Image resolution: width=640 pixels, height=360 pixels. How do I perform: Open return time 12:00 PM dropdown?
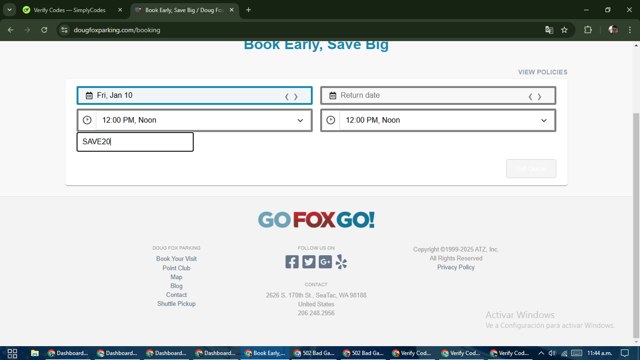click(x=438, y=120)
